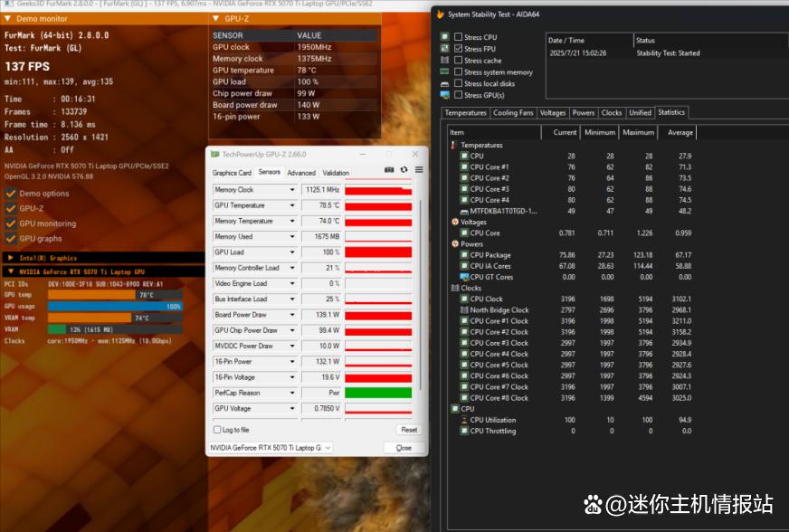Click the thermometer icon next to Temperatures
This screenshot has height=532, width=789.
(454, 145)
